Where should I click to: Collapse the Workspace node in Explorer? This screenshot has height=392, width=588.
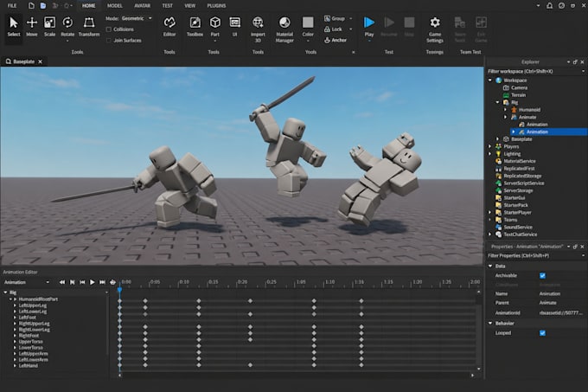tap(490, 80)
